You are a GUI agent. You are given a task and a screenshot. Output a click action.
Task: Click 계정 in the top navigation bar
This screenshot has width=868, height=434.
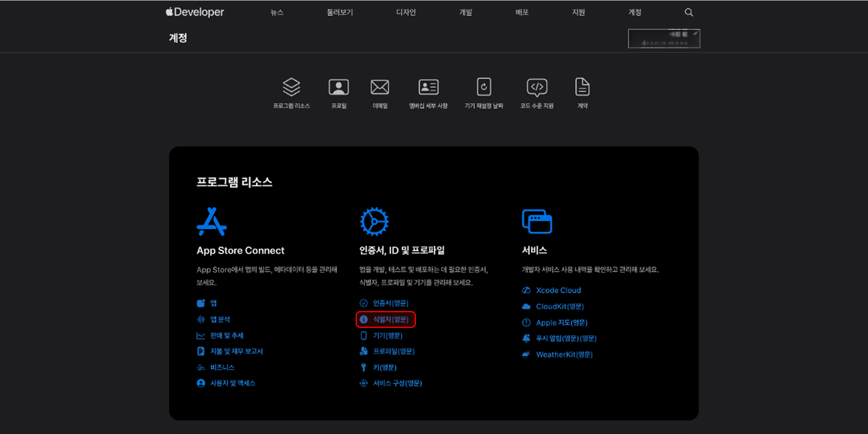click(x=635, y=12)
